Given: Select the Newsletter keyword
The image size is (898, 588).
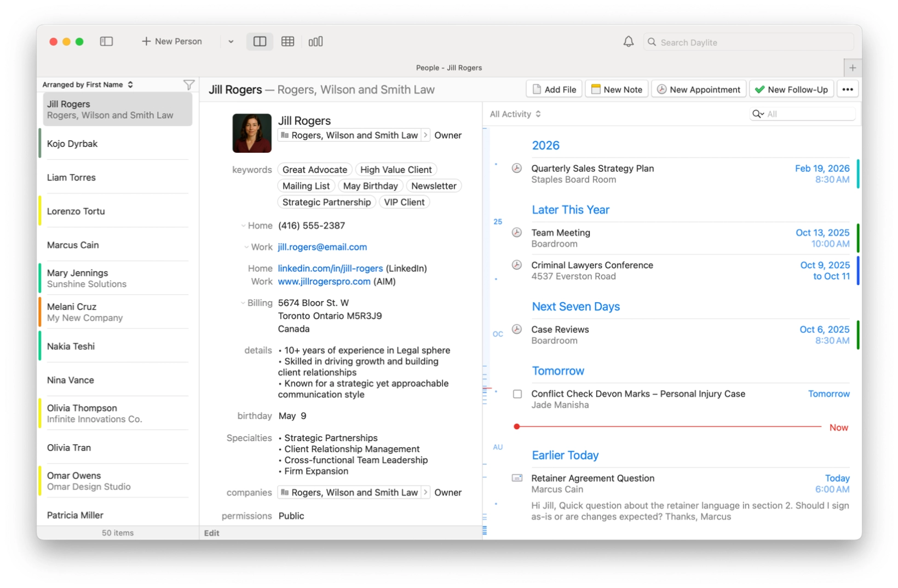Looking at the screenshot, I should pos(434,186).
